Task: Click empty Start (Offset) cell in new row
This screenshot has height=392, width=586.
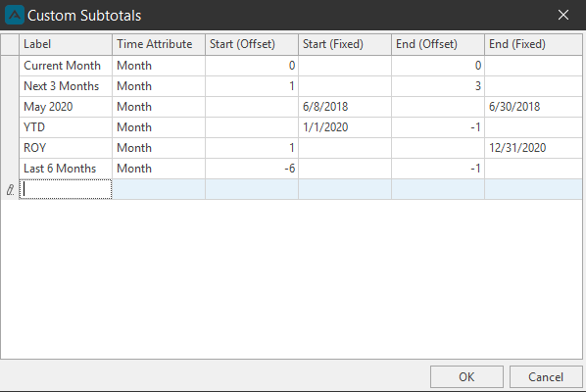Action: (x=252, y=189)
